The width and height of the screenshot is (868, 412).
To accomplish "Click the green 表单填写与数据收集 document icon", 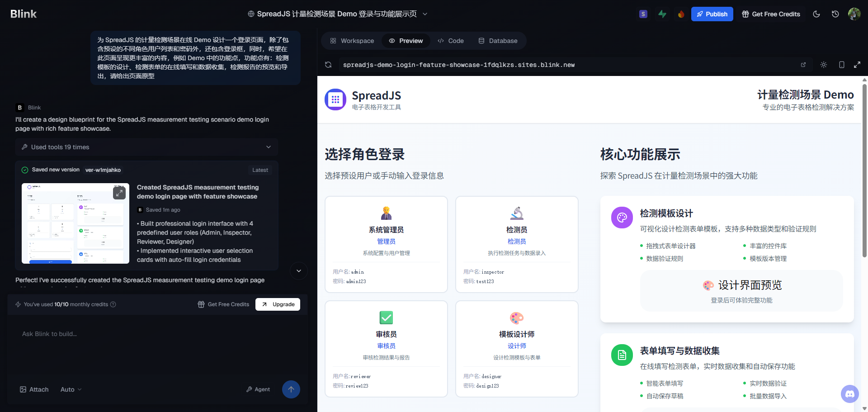I will (x=622, y=355).
